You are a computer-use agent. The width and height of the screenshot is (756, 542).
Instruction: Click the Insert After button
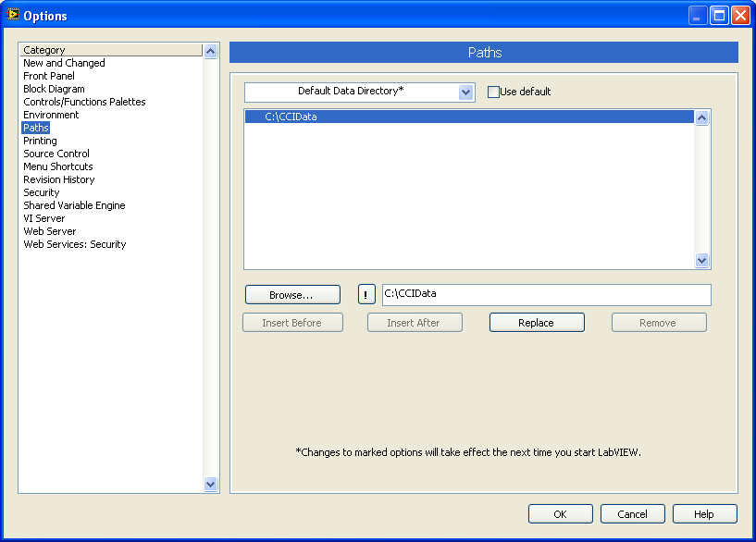[415, 322]
